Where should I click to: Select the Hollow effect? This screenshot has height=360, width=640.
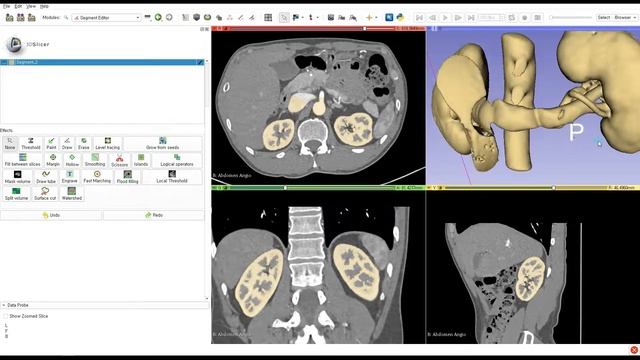click(x=72, y=160)
